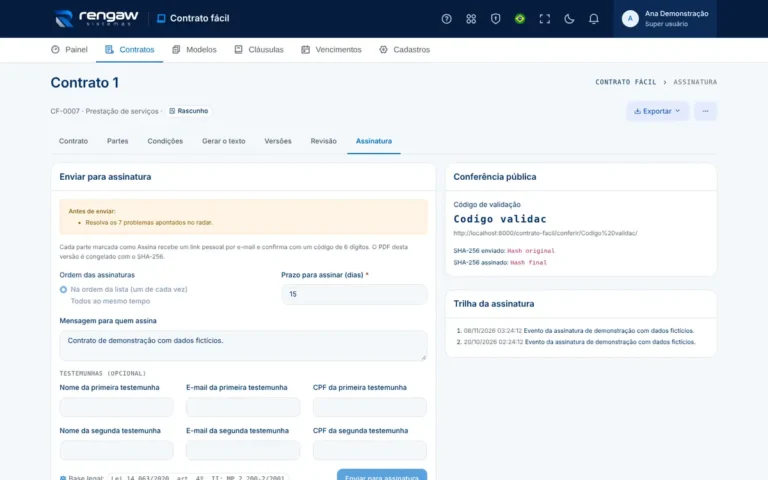Open Vencimentos menu item
The width and height of the screenshot is (768, 480).
331,49
